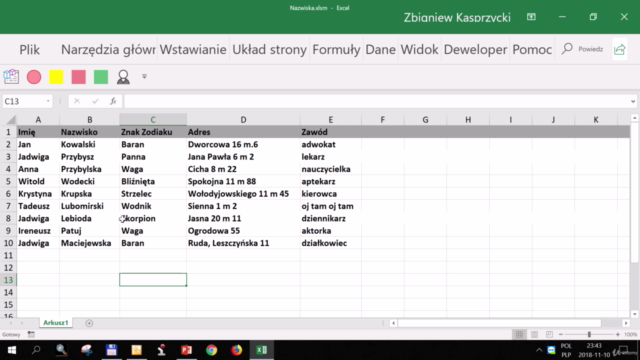The image size is (640, 360).
Task: Click the Share icon in ribbon
Action: 620,49
